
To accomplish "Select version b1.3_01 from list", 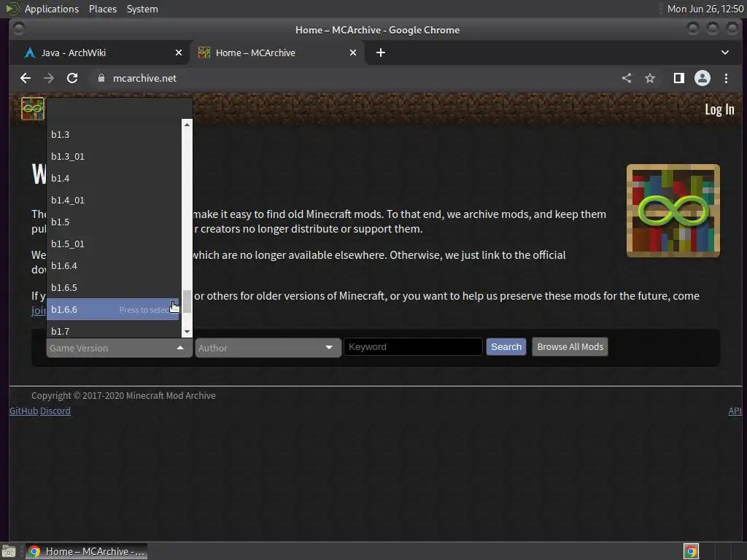I will coord(113,156).
